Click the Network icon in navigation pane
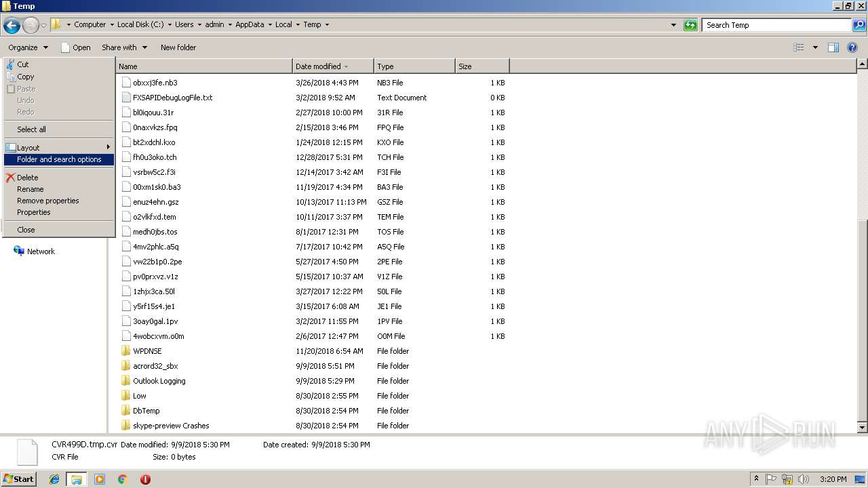 [x=19, y=251]
